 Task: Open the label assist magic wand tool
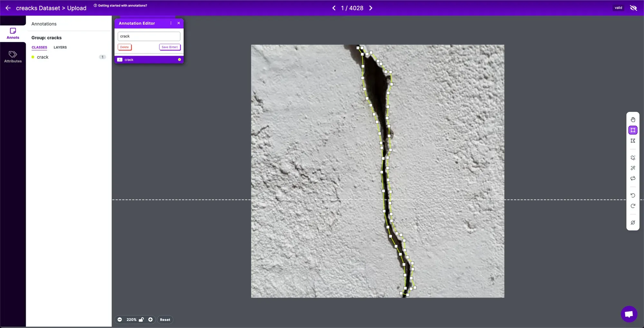pyautogui.click(x=633, y=168)
